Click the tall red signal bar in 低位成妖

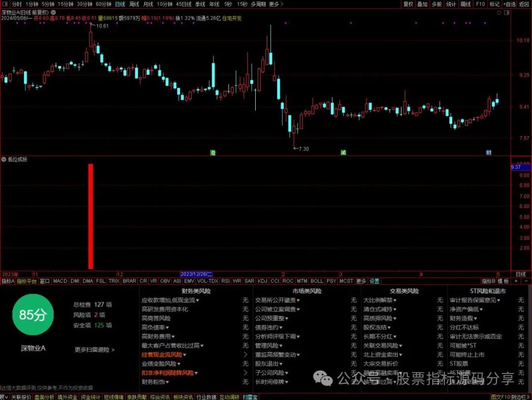pyautogui.click(x=91, y=216)
